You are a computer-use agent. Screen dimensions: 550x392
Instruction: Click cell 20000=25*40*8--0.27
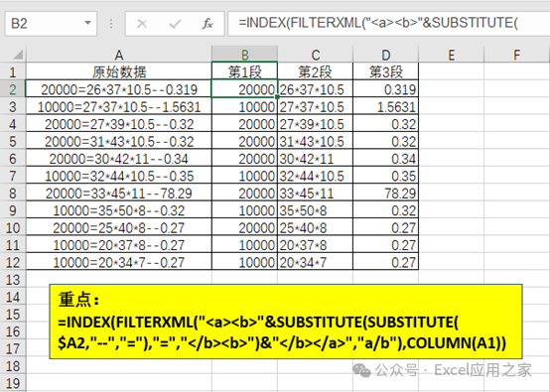click(119, 227)
